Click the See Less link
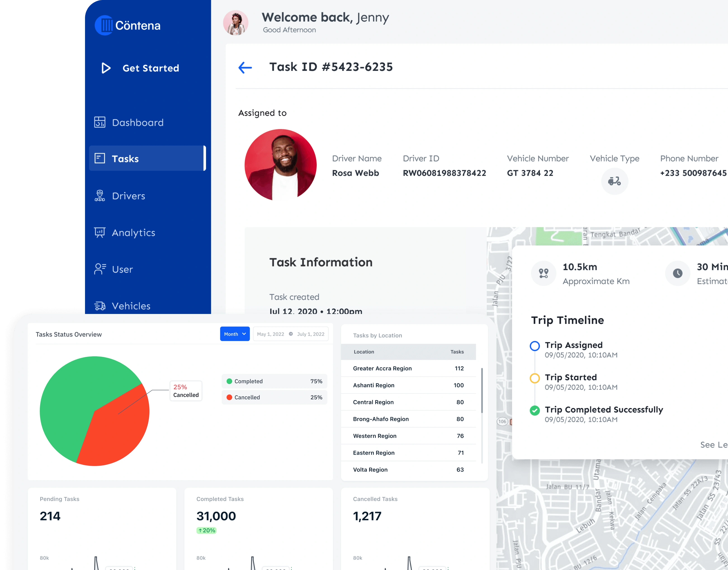Screen dimensions: 728x570 coord(714,445)
